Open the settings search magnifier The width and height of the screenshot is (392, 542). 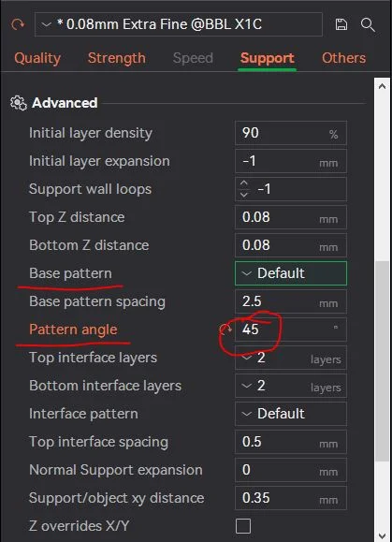(368, 25)
